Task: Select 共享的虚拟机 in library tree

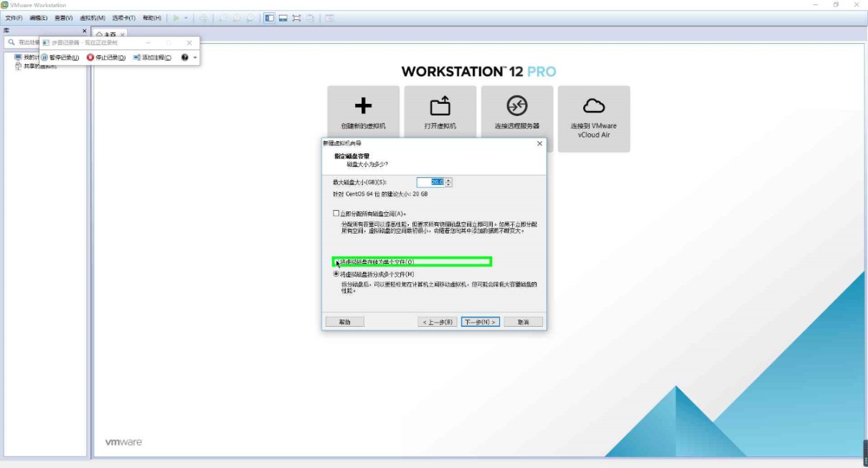Action: click(x=36, y=65)
